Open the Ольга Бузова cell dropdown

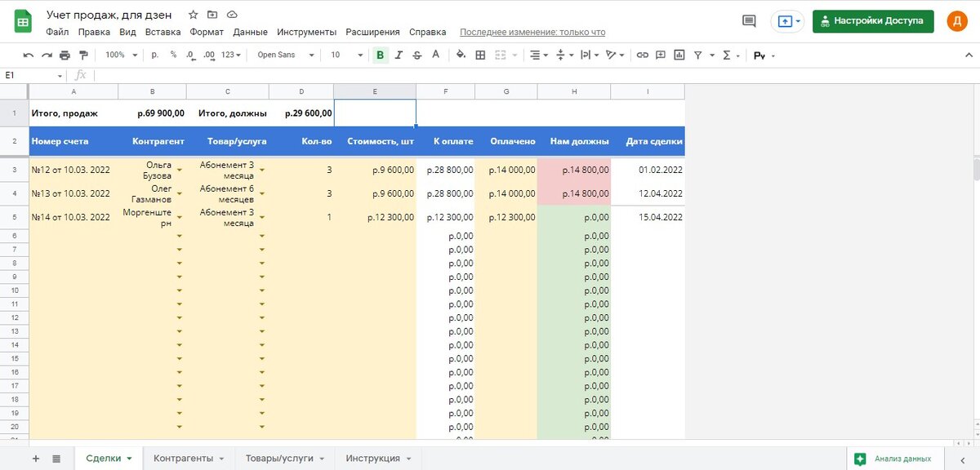click(x=180, y=170)
